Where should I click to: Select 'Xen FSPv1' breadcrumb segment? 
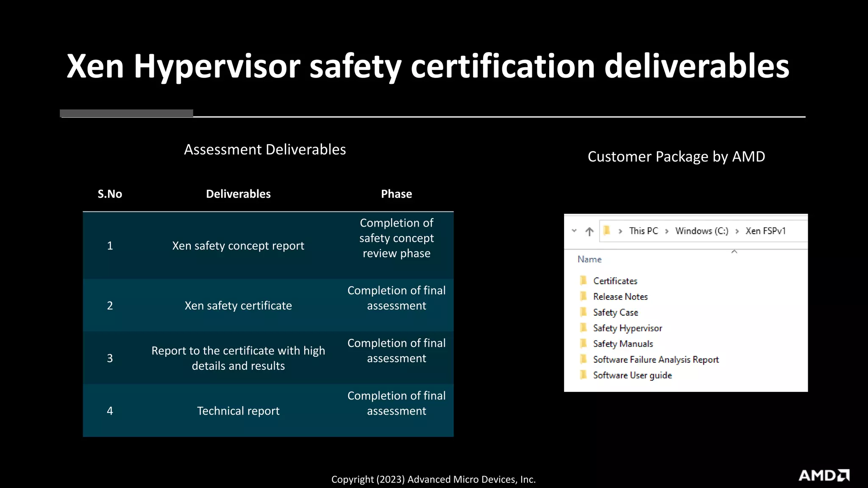pyautogui.click(x=765, y=231)
